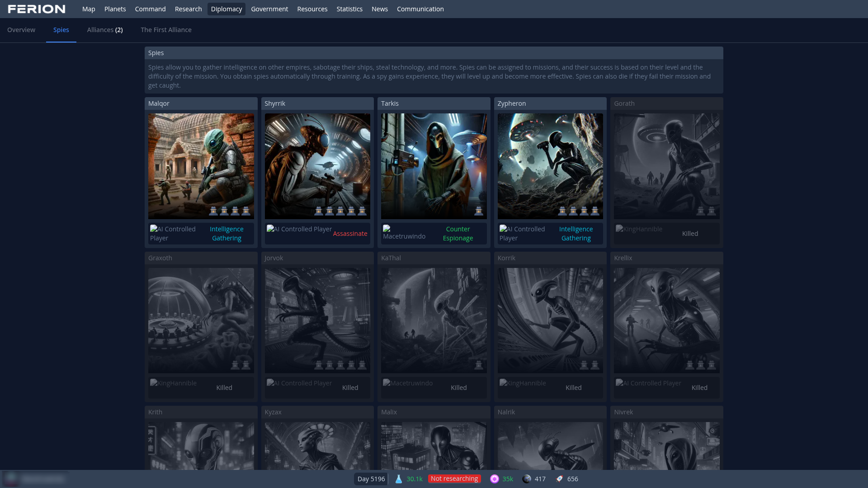Click Gorath's Killed status
The height and width of the screenshot is (488, 868).
click(690, 234)
